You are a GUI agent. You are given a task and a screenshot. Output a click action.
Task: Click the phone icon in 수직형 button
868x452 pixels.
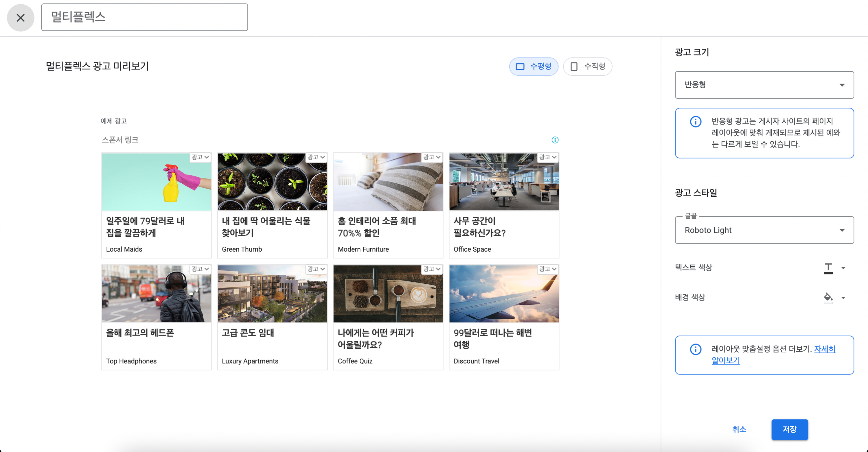[574, 66]
